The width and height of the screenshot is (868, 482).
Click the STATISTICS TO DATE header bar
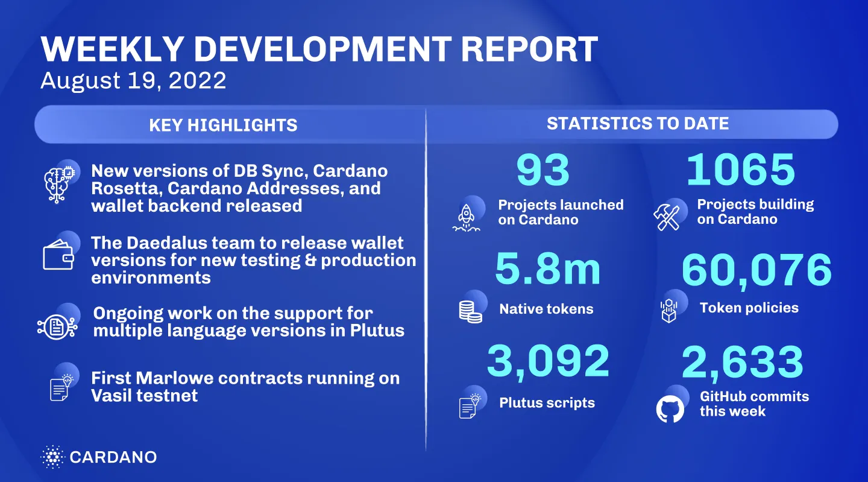coord(633,124)
